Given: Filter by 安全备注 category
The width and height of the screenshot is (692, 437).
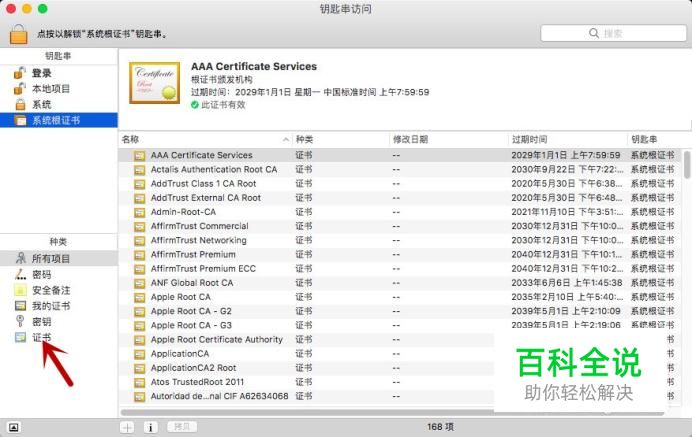Looking at the screenshot, I should (59, 290).
